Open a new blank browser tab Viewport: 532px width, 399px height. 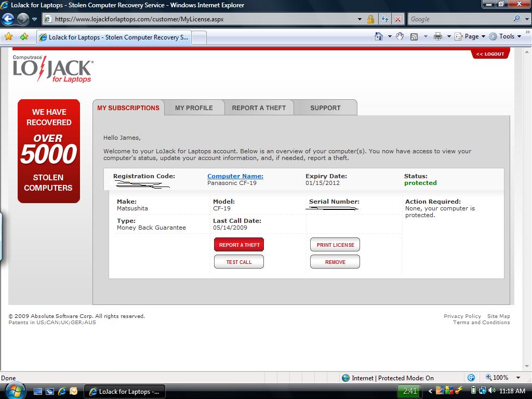pos(199,37)
